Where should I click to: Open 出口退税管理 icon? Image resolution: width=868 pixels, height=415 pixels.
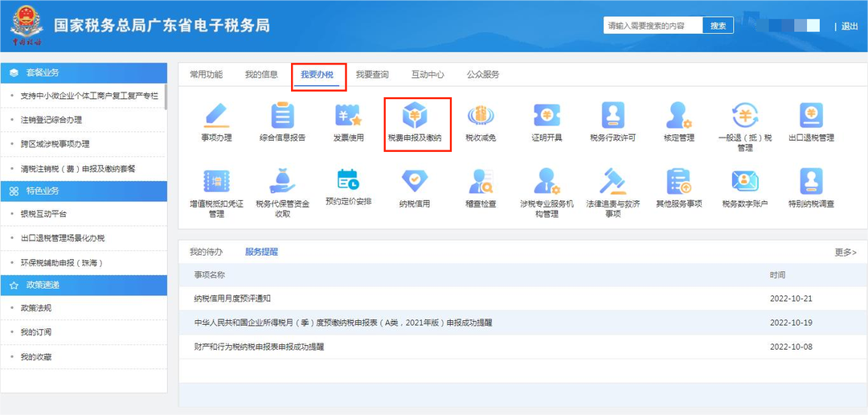(x=811, y=115)
